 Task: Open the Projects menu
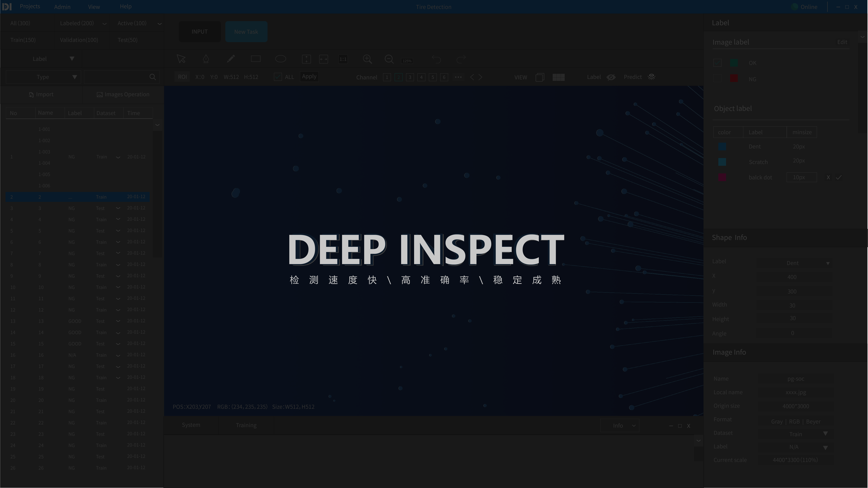click(x=30, y=6)
